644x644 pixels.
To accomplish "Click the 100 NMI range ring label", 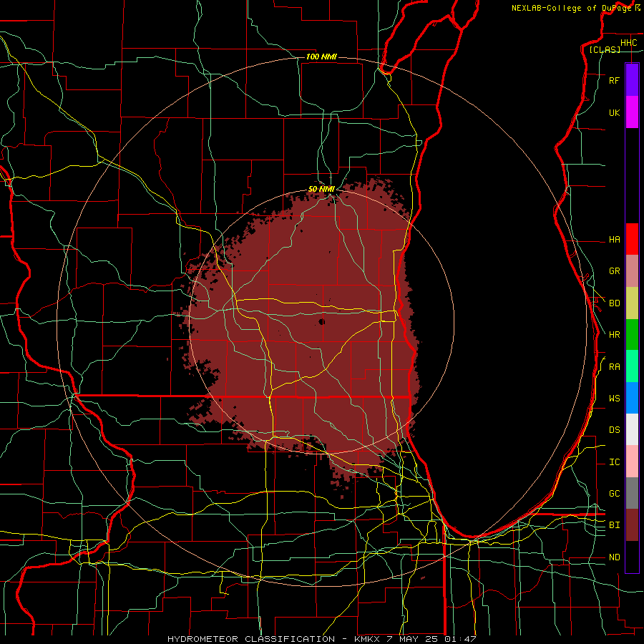I will click(321, 57).
